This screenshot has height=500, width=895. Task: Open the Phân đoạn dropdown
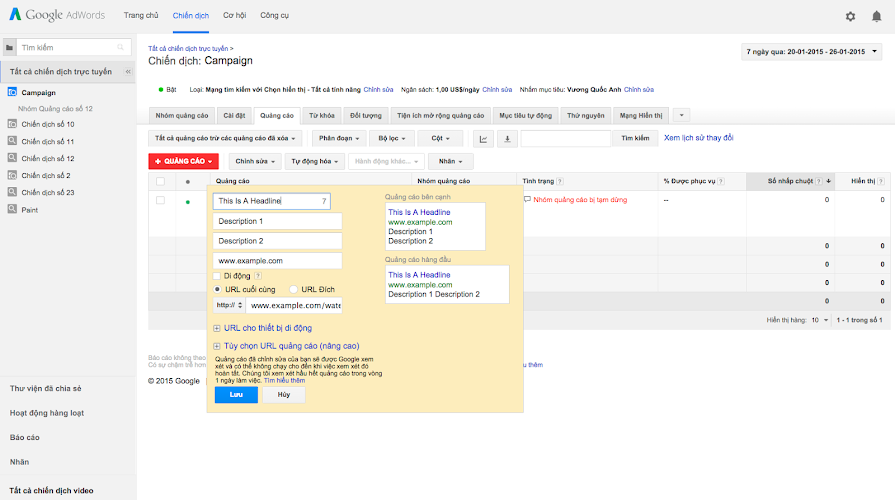pyautogui.click(x=338, y=138)
